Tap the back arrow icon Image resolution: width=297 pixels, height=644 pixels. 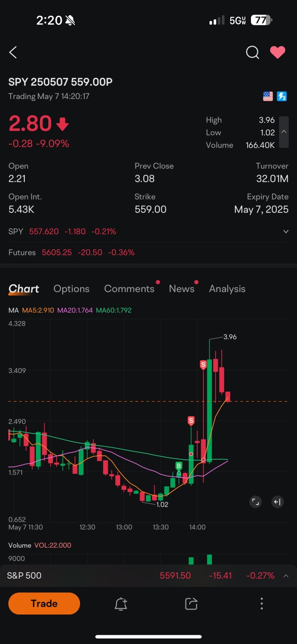coord(13,53)
